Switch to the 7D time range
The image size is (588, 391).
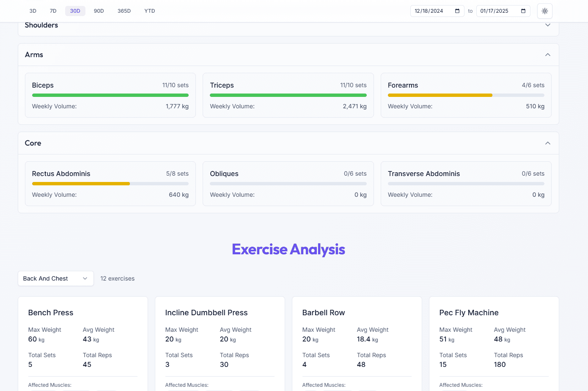click(53, 11)
